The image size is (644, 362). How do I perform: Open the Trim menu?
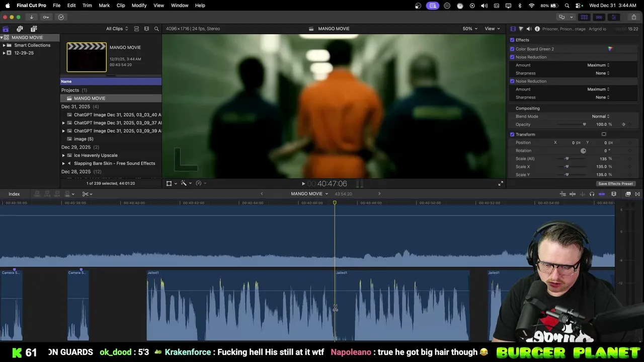pyautogui.click(x=87, y=6)
